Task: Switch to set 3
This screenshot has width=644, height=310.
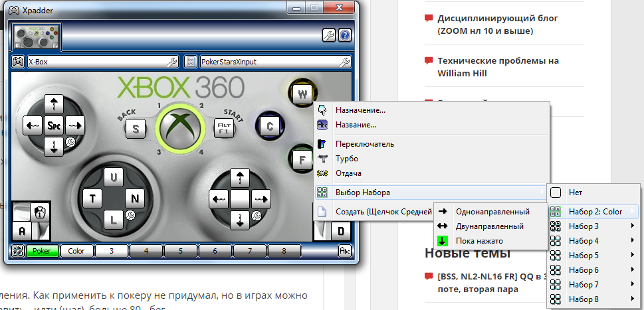Action: click(111, 251)
